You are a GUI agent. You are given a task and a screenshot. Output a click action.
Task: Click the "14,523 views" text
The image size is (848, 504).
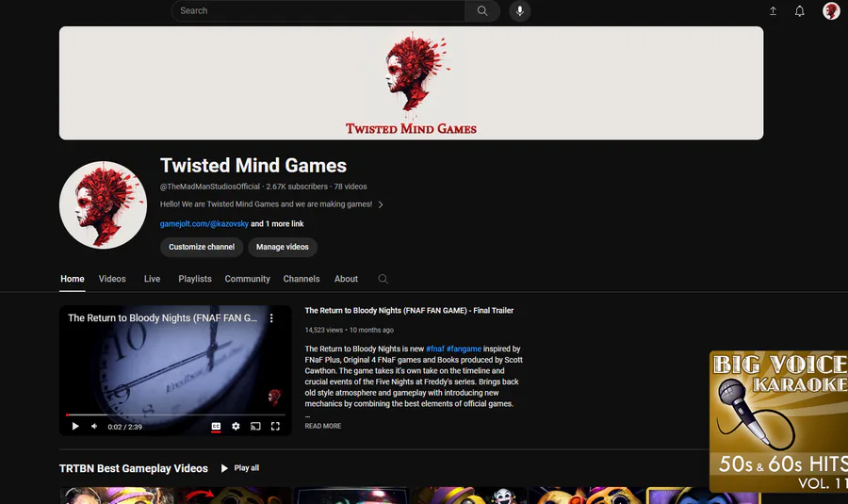(x=324, y=330)
